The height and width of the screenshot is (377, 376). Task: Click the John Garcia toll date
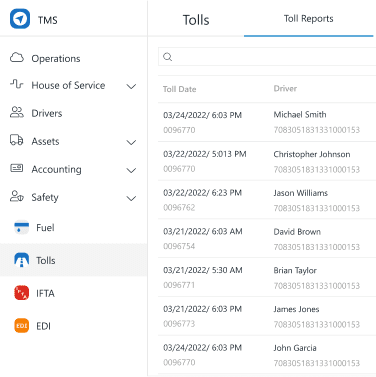pos(202,348)
